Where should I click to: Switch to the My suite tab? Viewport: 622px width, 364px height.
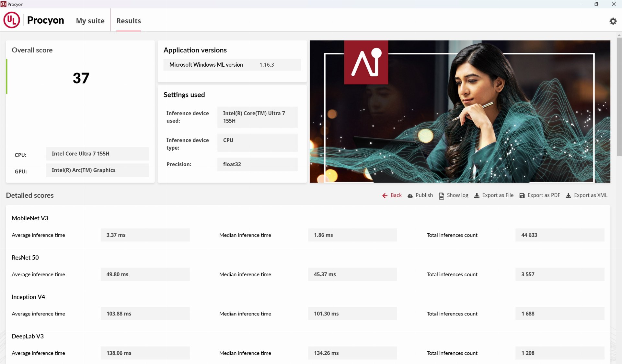point(90,21)
